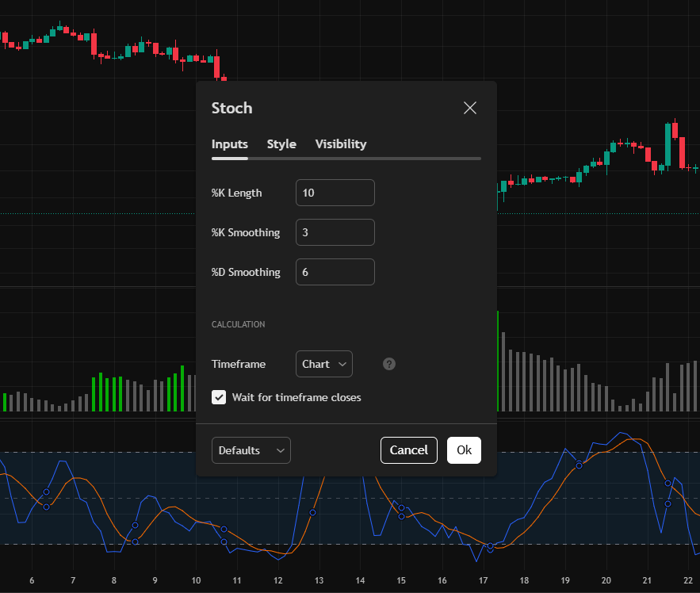700x593 pixels.
Task: Focus the %K Length input field
Action: 335,193
